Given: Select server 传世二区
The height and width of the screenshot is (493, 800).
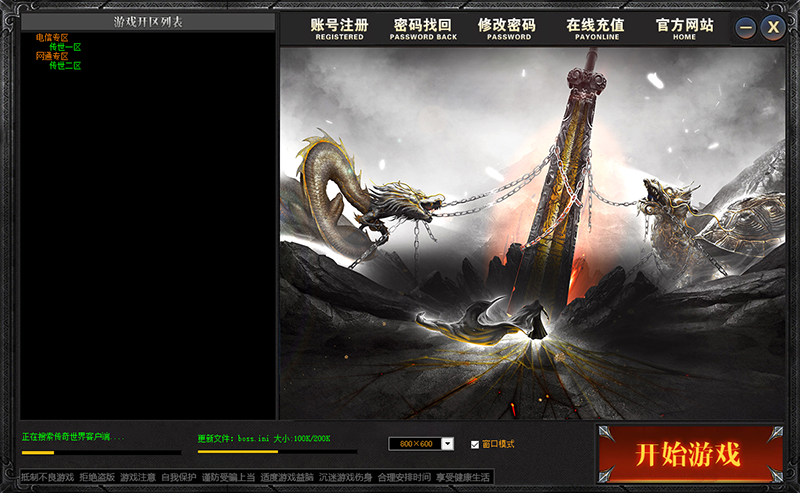Looking at the screenshot, I should 65,66.
